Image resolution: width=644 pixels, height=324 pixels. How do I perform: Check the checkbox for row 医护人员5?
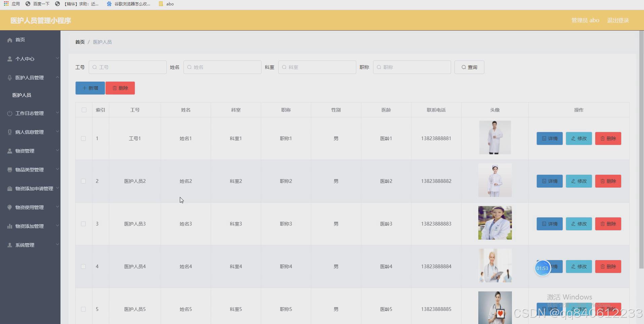(x=83, y=309)
